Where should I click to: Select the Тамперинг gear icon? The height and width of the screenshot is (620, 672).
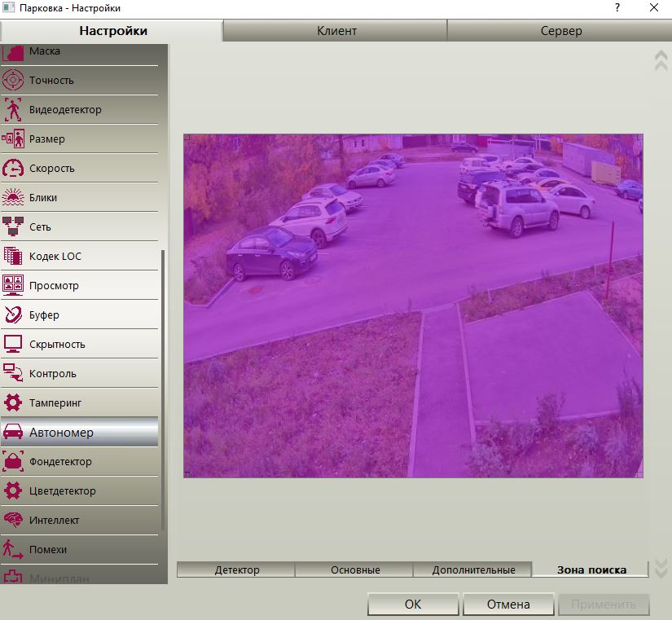13,402
